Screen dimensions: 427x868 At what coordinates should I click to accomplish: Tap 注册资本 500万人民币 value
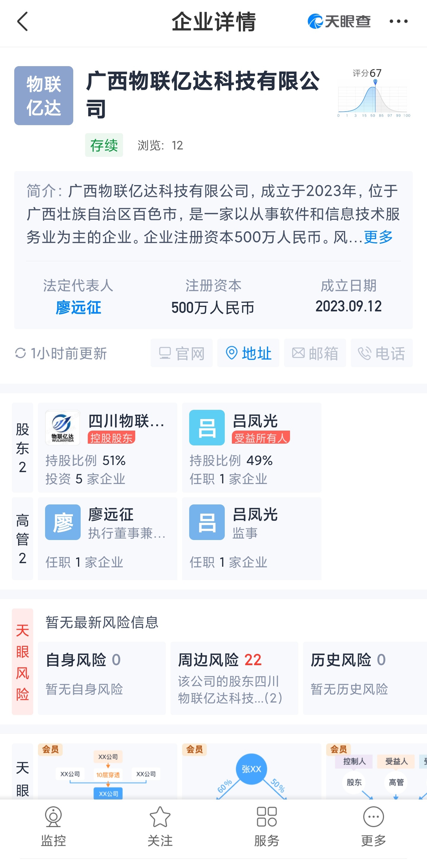pyautogui.click(x=213, y=308)
